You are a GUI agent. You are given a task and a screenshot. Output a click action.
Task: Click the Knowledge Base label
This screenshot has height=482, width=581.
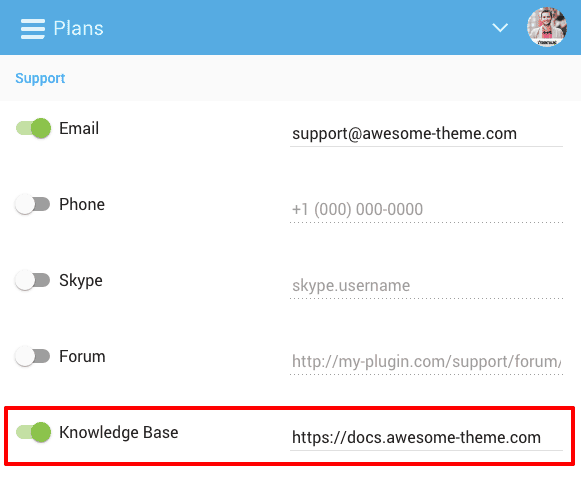[x=119, y=433]
